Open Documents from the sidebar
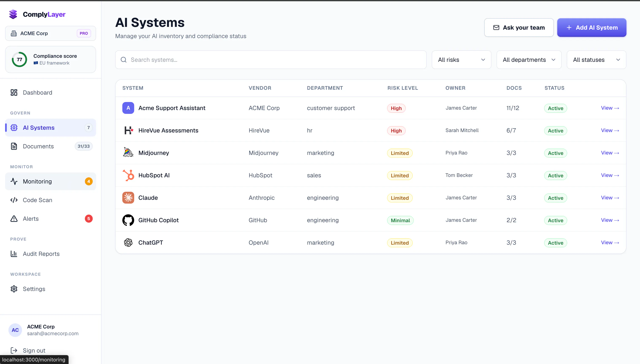 51,146
